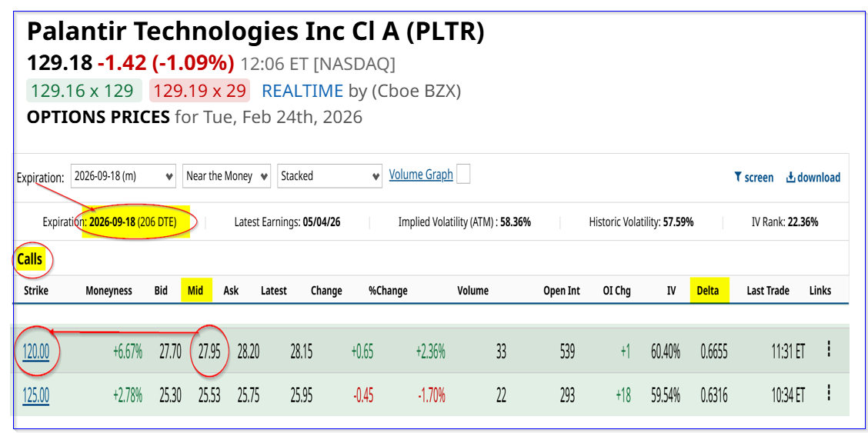Image resolution: width=868 pixels, height=433 pixels.
Task: Open the Stacked view dropdown
Action: pos(329,176)
